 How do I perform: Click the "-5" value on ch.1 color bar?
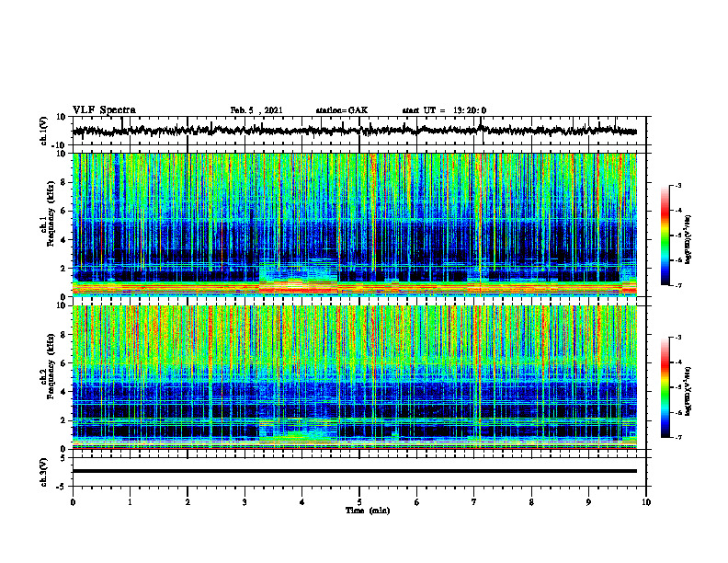click(678, 236)
